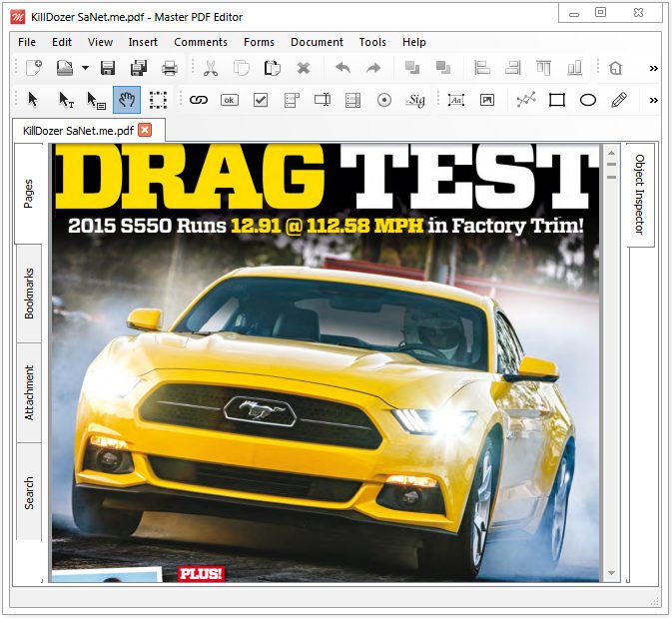Click the Insert Image icon
Viewport: 672px width, 618px height.
[487, 100]
